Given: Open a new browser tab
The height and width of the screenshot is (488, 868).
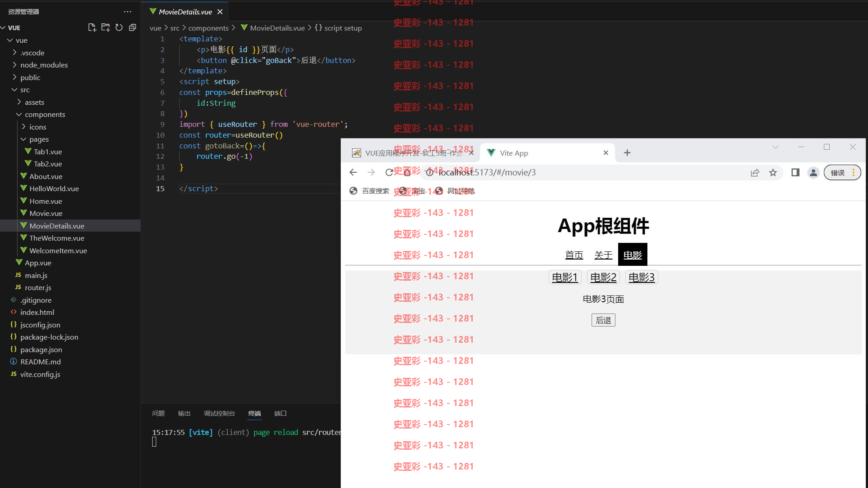Looking at the screenshot, I should click(x=627, y=153).
